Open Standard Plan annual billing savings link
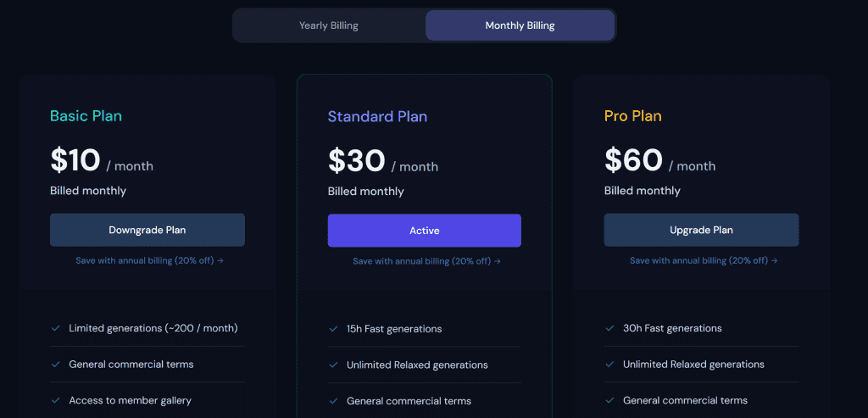This screenshot has width=868, height=418. tap(426, 261)
